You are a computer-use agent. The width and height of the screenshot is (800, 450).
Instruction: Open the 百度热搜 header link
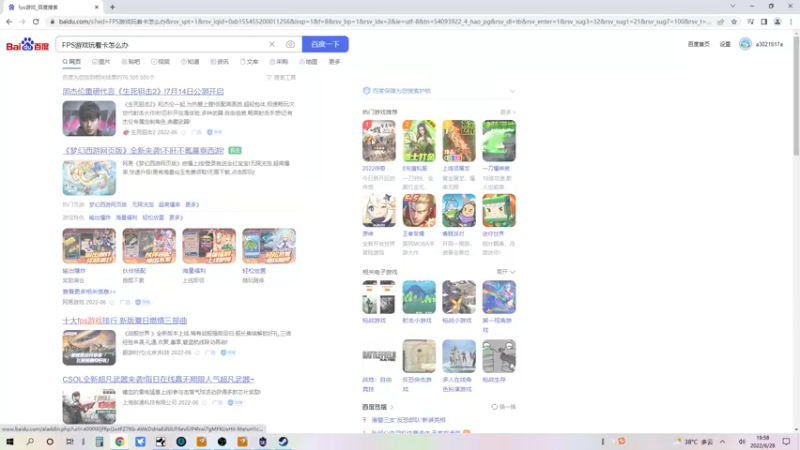click(378, 407)
